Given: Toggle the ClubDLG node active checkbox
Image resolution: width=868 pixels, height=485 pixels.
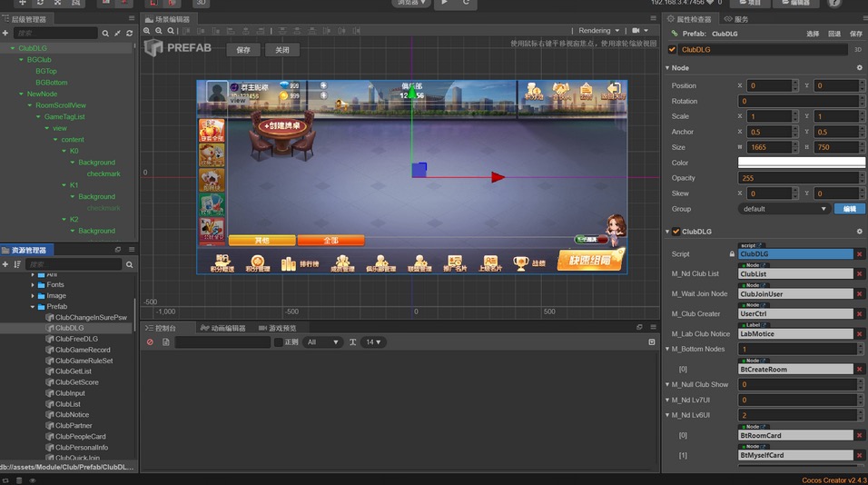Looking at the screenshot, I should pos(672,50).
